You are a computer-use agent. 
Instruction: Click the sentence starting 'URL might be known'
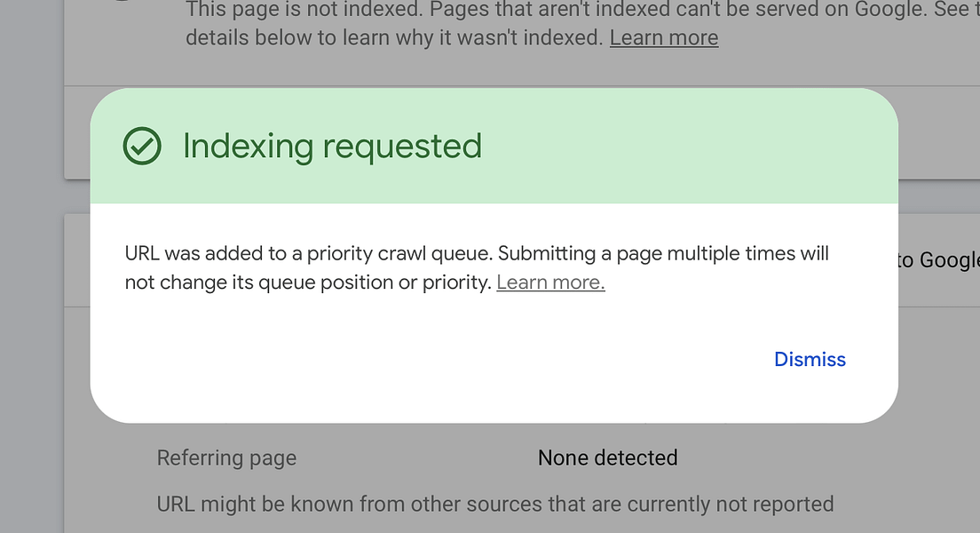[494, 504]
